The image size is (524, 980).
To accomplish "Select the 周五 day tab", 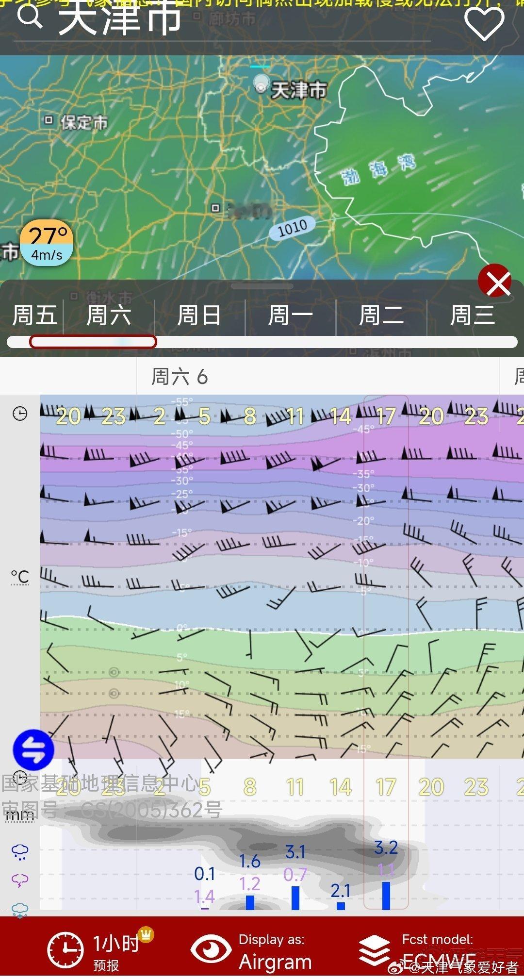I will [35, 315].
